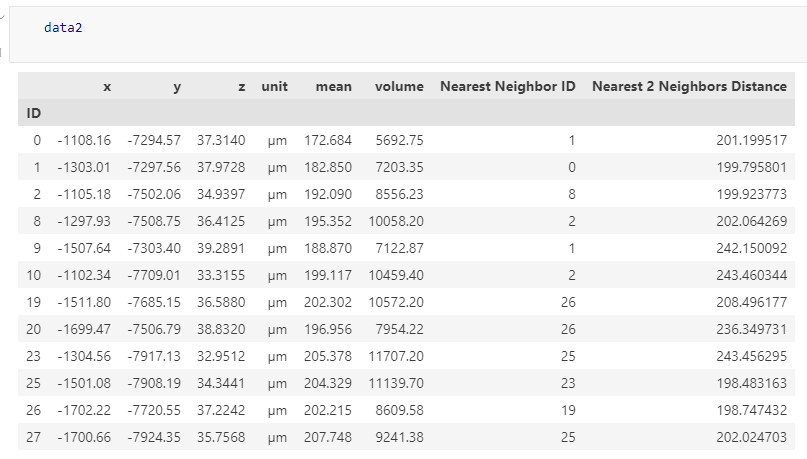Click the Nearest Neighbor ID header
Image resolution: width=807 pixels, height=459 pixels.
point(507,86)
